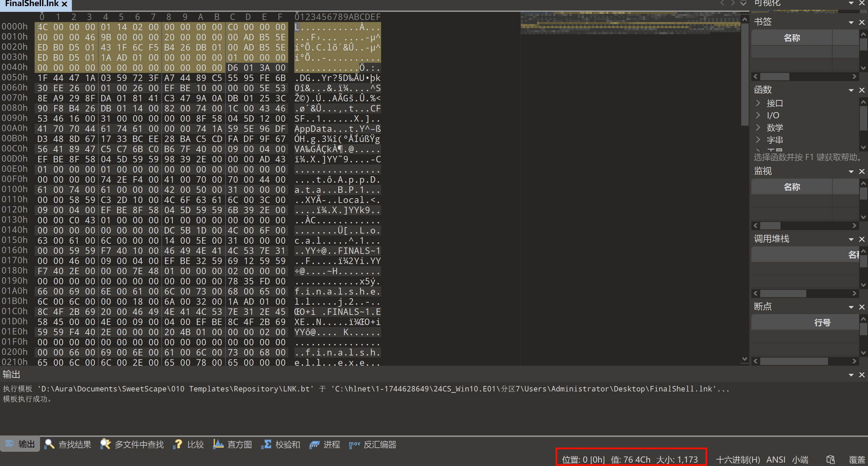Open the 监视 panel options dropdown
Viewport: 868px width, 466px height.
click(x=851, y=171)
